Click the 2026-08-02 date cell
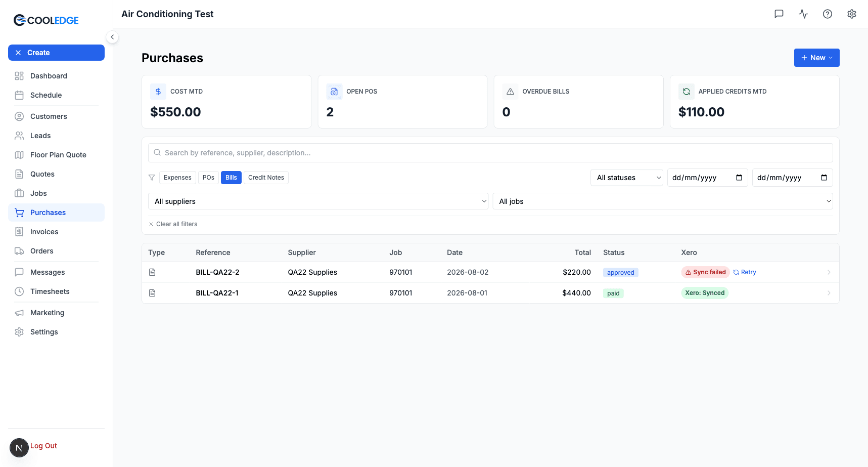Viewport: 868px width, 467px height. pyautogui.click(x=468, y=272)
